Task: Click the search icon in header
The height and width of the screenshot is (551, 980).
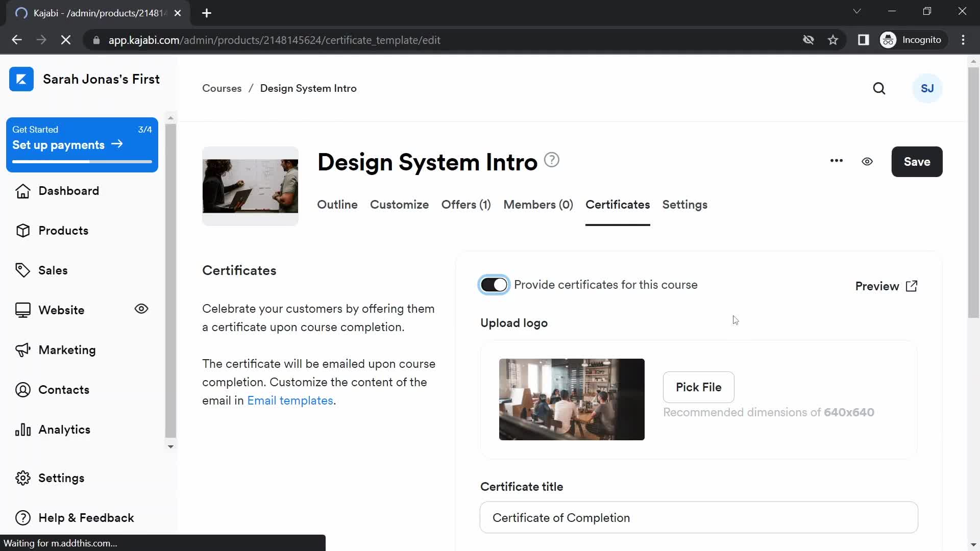Action: (880, 88)
